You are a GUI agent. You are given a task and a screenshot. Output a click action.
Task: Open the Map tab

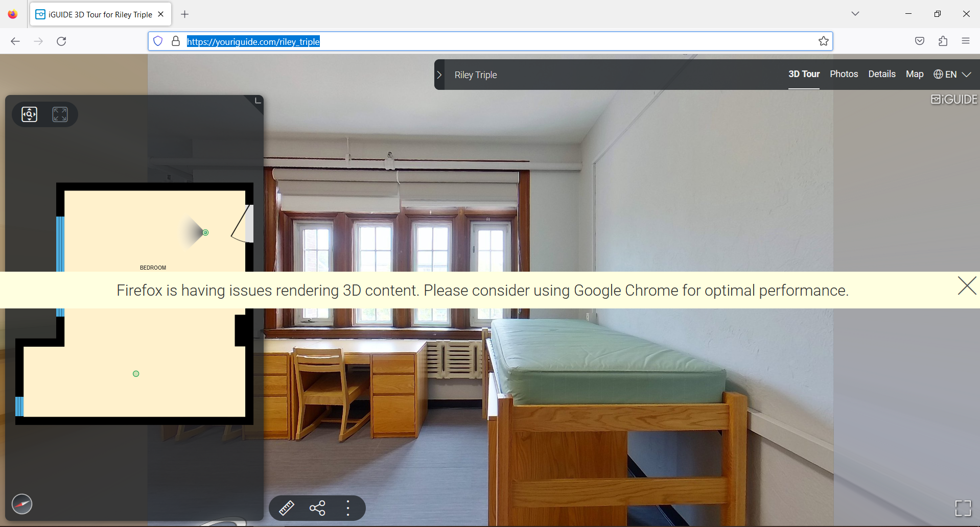914,74
